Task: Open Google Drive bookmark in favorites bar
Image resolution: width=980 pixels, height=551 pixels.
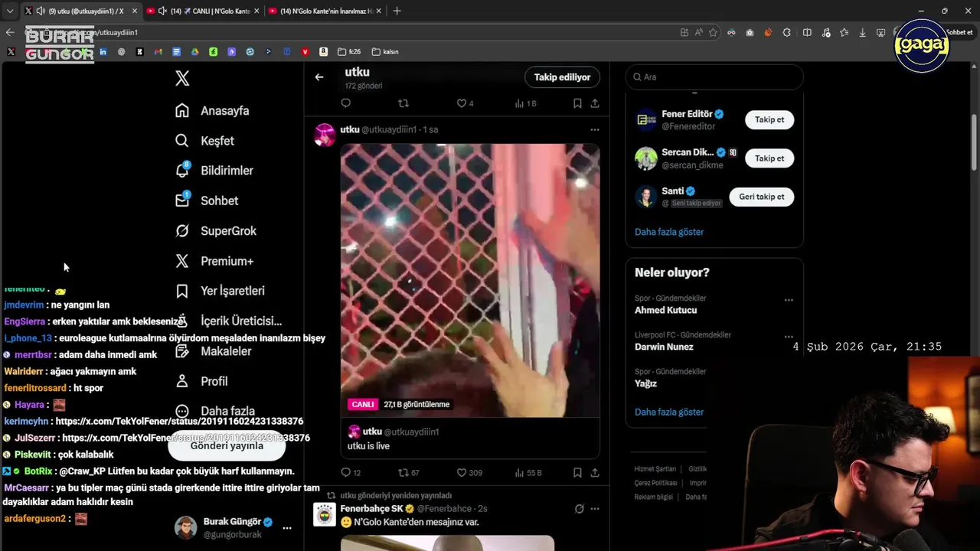Action: [194, 52]
